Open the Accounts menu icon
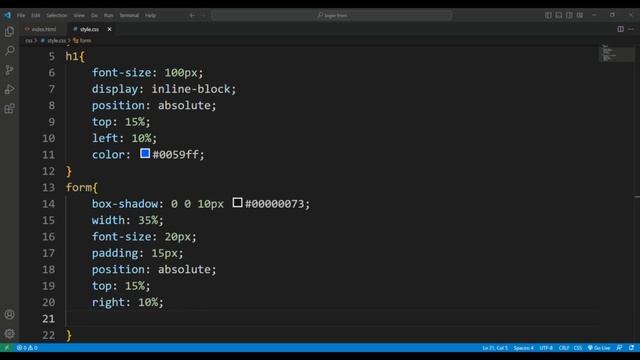The height and width of the screenshot is (360, 640). [x=9, y=314]
